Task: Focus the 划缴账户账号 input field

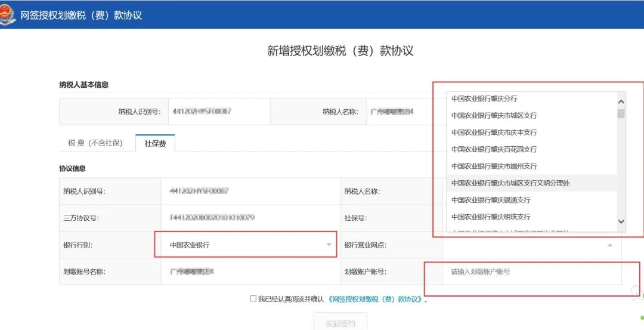Action: [532, 272]
